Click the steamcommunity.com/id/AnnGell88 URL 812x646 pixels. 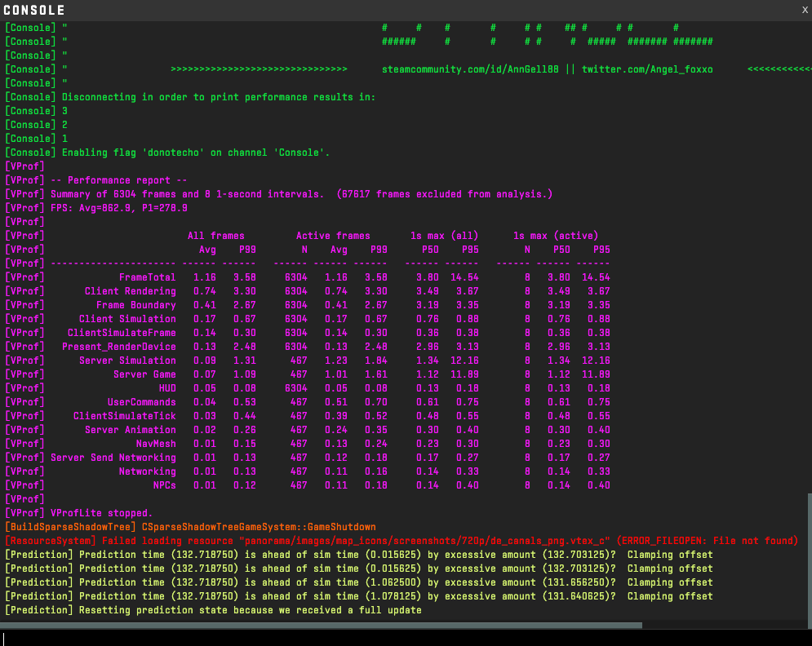coord(470,69)
